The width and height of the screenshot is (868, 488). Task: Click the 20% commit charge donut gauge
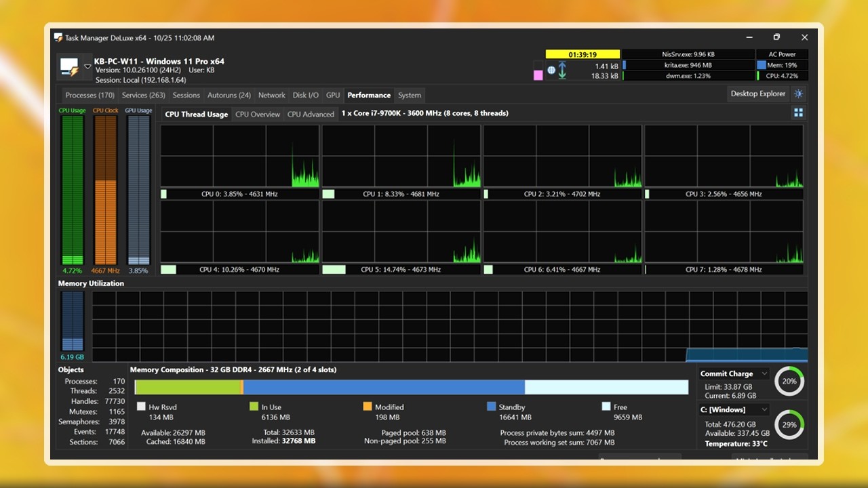click(x=789, y=381)
